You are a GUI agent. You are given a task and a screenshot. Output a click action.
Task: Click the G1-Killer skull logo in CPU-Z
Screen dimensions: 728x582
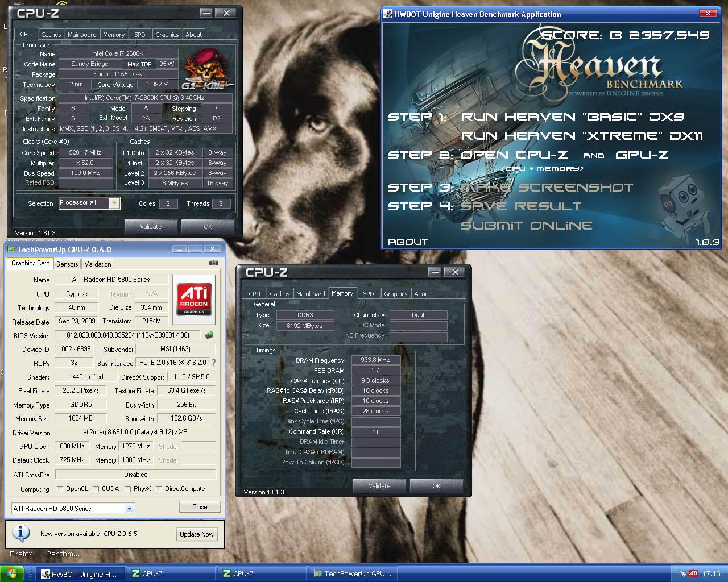(207, 69)
